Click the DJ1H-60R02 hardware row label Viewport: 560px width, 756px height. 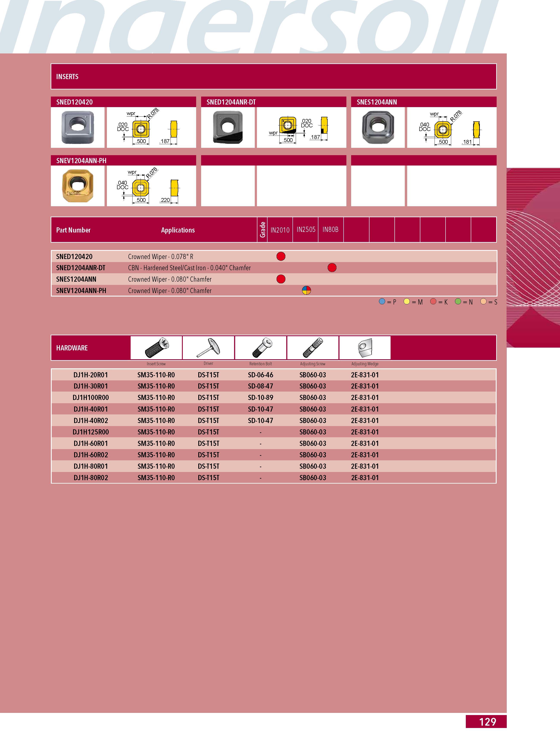point(91,455)
